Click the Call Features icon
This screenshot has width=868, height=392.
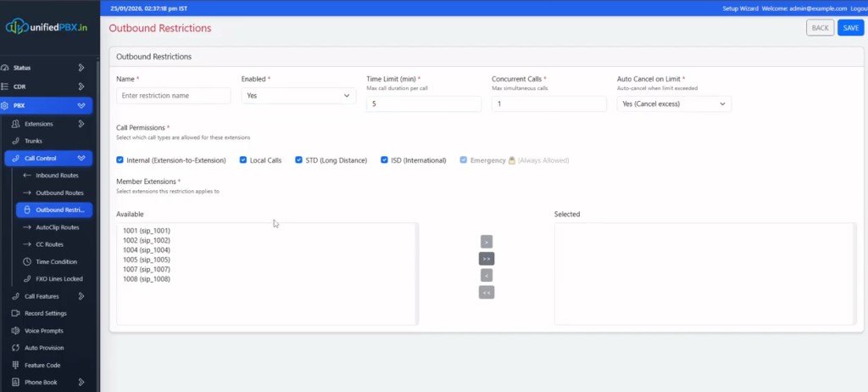15,296
